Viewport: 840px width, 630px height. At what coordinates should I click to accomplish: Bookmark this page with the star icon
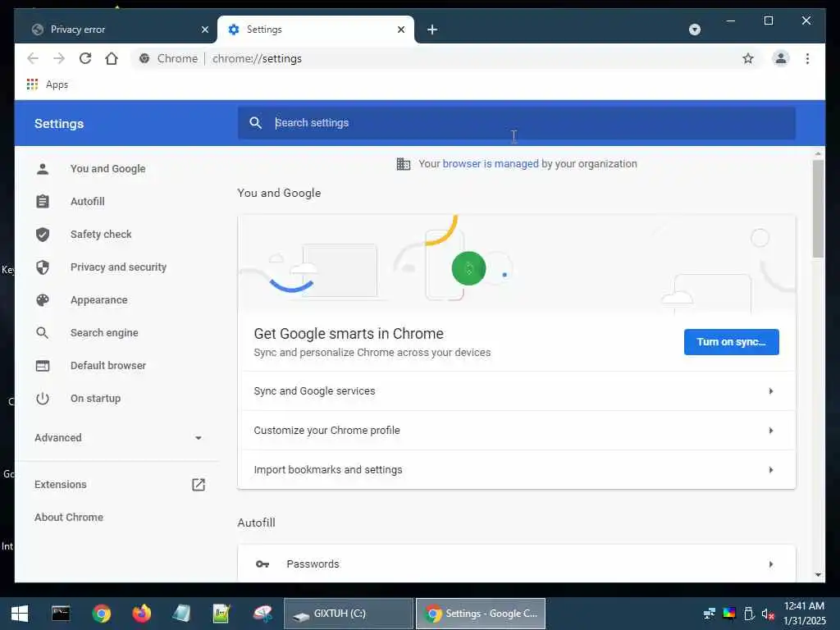tap(748, 58)
